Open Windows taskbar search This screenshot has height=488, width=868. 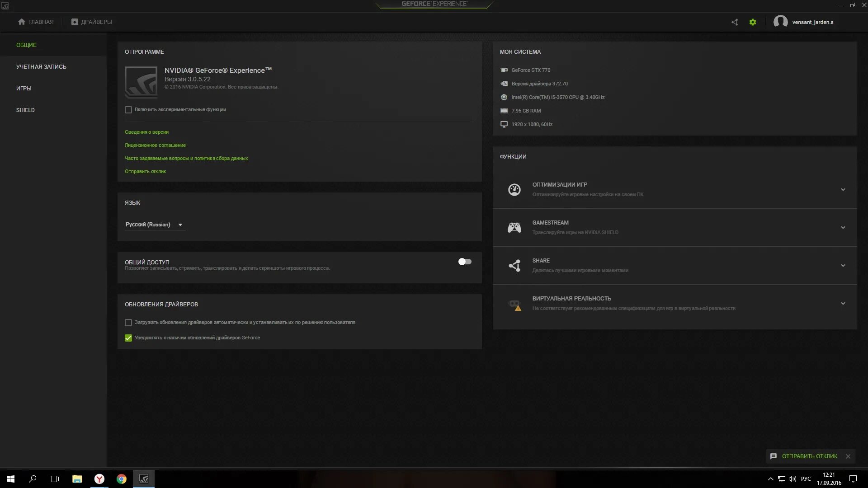tap(33, 479)
